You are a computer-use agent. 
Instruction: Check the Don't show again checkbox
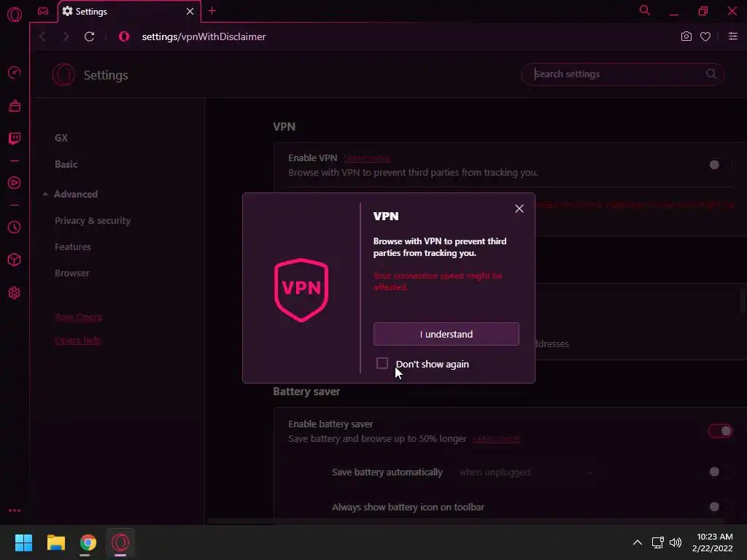(x=382, y=363)
